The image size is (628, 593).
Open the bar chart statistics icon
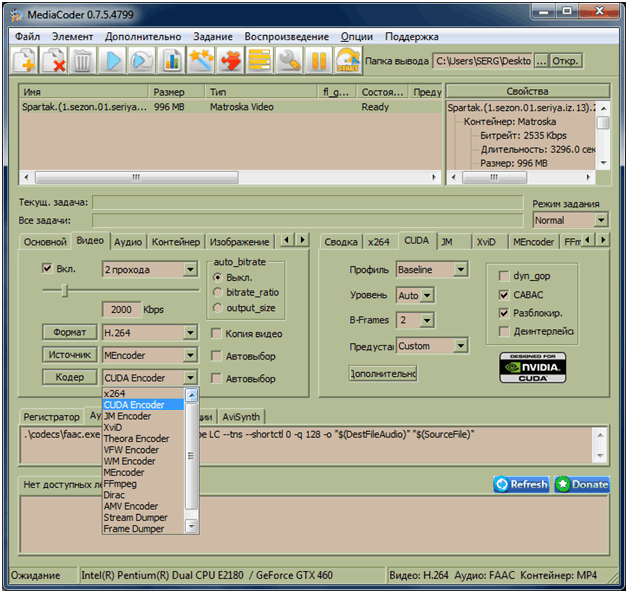coord(172,61)
